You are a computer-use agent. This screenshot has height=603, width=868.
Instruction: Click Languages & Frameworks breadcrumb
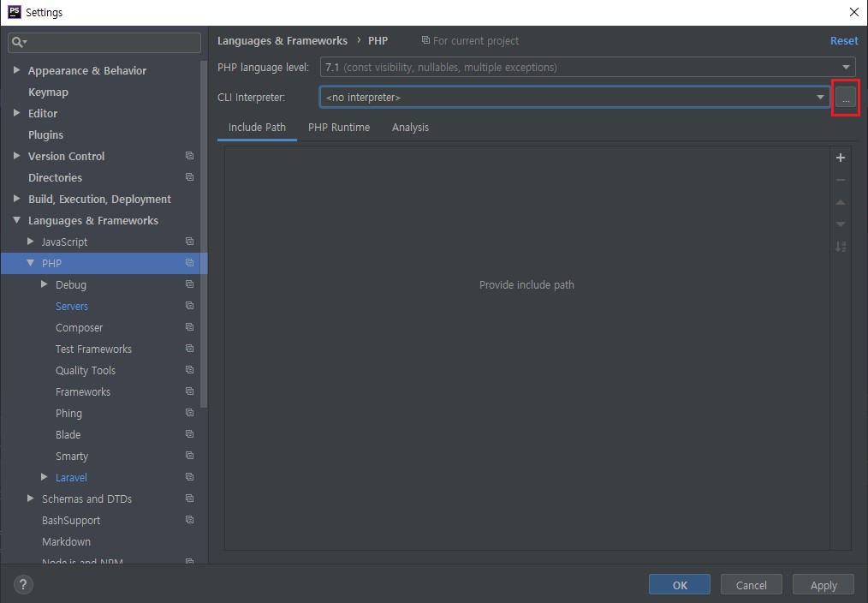point(282,40)
